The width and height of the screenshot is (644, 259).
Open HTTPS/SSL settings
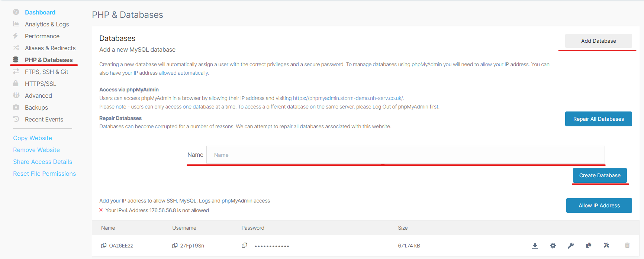tap(41, 84)
